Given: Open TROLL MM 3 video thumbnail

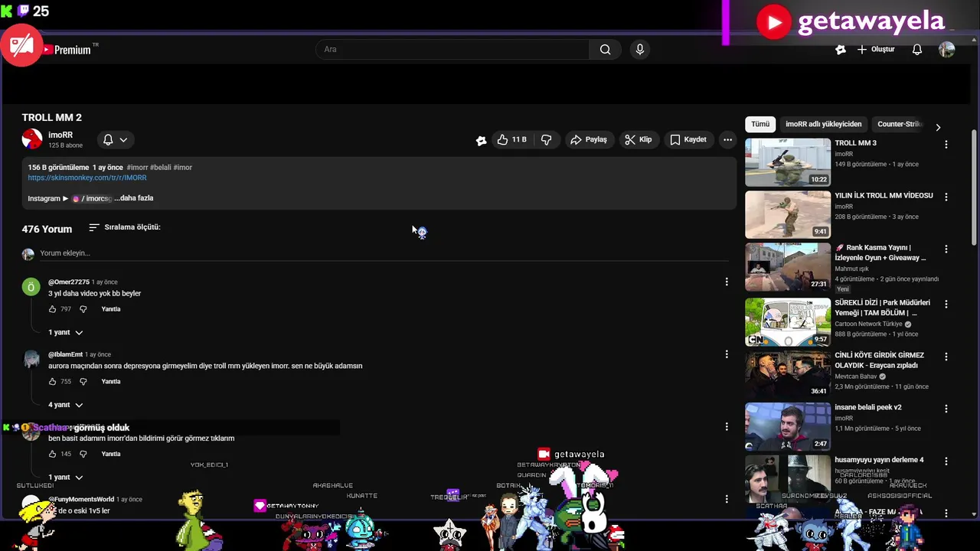Looking at the screenshot, I should [788, 162].
